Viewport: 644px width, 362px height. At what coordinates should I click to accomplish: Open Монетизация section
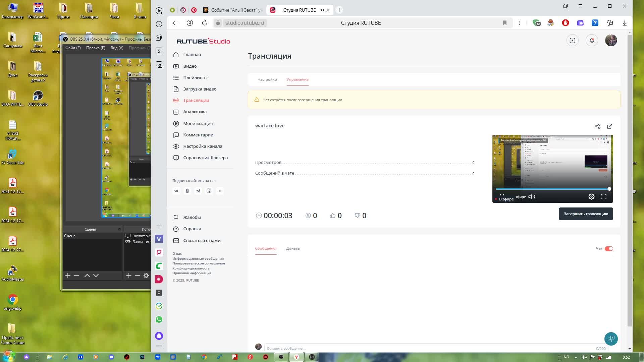[x=198, y=124]
